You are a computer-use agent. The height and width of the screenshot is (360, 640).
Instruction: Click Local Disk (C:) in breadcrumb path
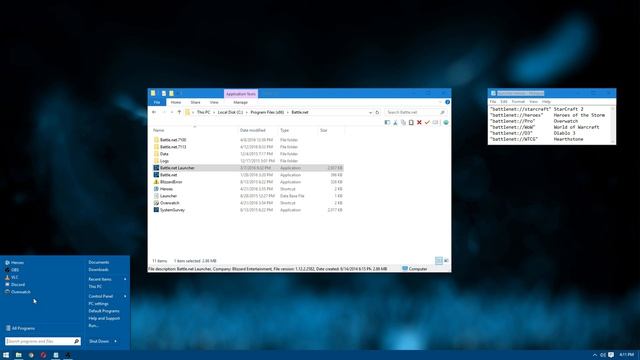230,112
